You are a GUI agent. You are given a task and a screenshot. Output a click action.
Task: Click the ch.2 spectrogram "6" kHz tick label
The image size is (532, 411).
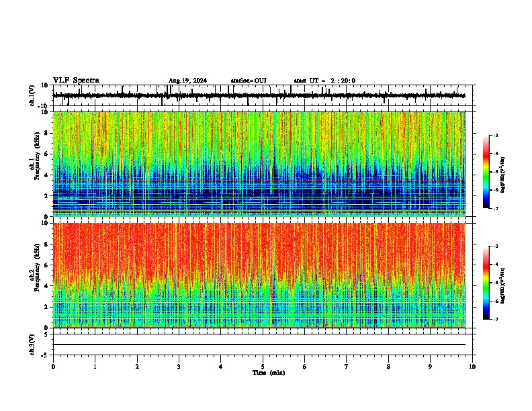point(46,265)
